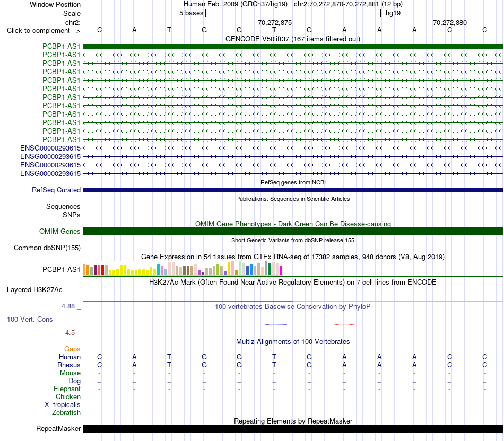Open the 'RefSeq genes from NCBI' track title

pos(293,182)
